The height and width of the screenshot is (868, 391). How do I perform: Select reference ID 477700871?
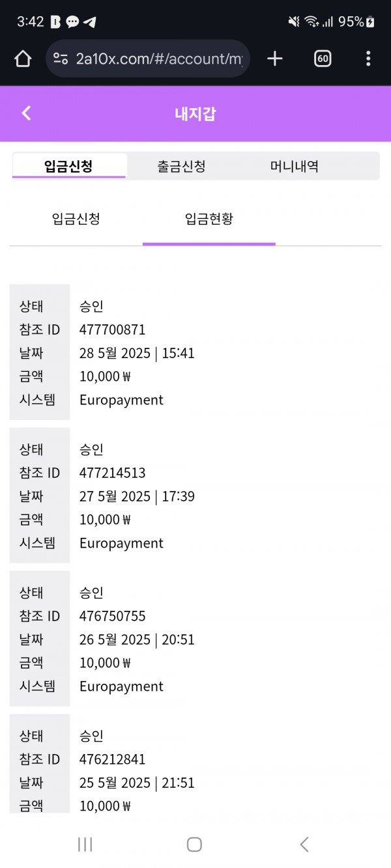point(113,329)
